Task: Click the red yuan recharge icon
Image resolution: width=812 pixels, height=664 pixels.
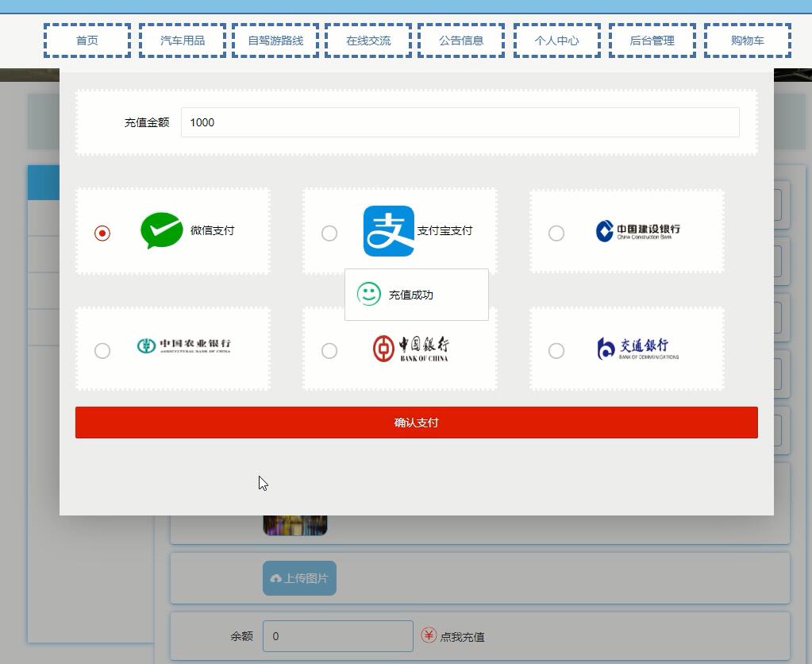Action: click(x=429, y=635)
